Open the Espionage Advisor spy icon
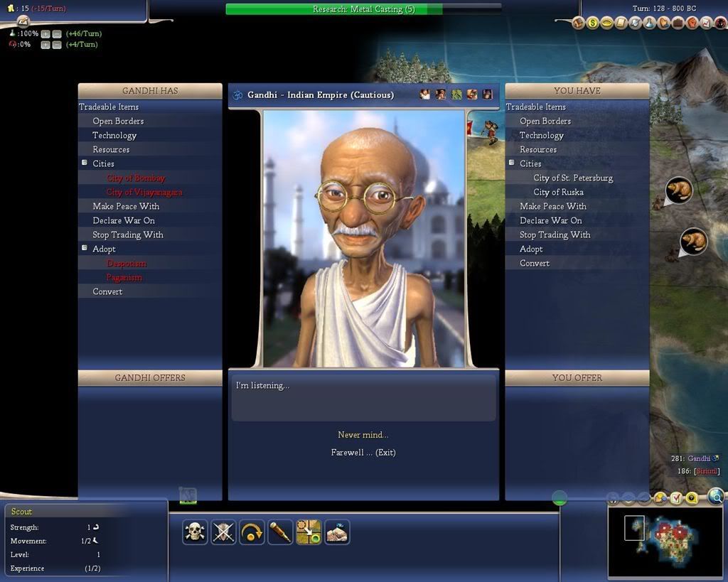Viewport: 728px width, 582px height. click(721, 23)
